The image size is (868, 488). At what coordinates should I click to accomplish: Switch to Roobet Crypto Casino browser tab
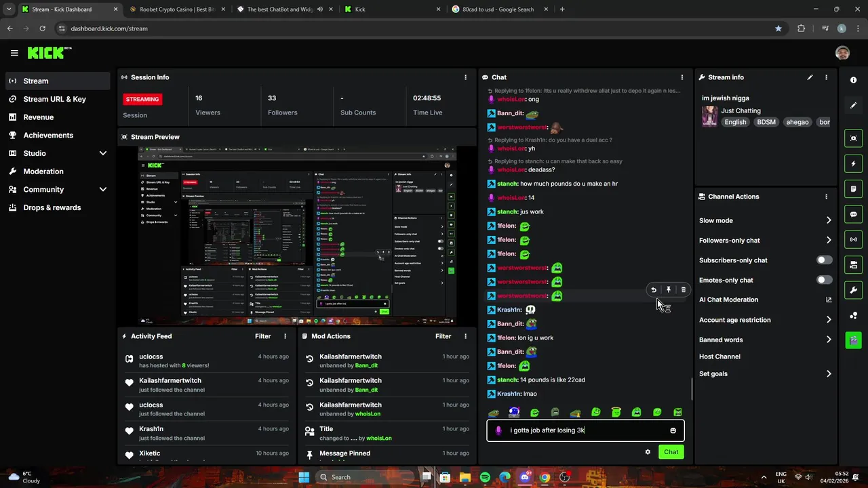tap(177, 9)
